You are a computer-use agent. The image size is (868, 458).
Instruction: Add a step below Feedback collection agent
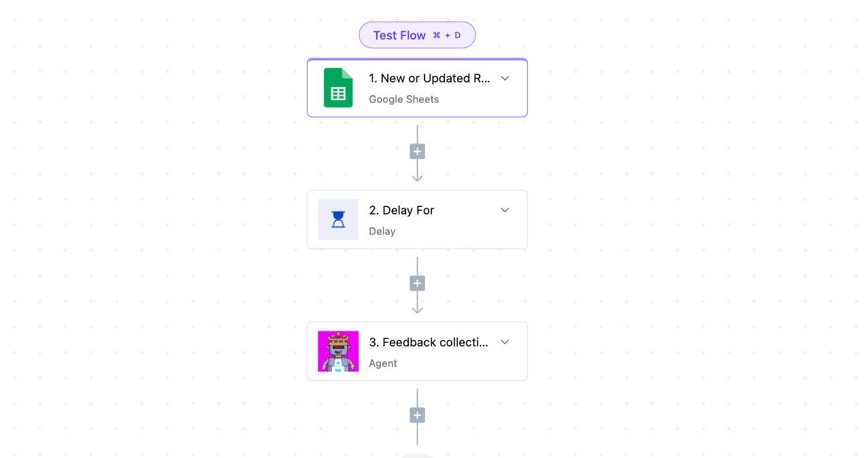(x=417, y=415)
